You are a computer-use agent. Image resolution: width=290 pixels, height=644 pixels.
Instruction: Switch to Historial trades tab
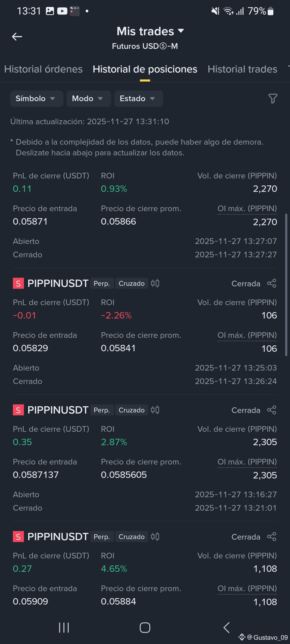[x=242, y=69]
